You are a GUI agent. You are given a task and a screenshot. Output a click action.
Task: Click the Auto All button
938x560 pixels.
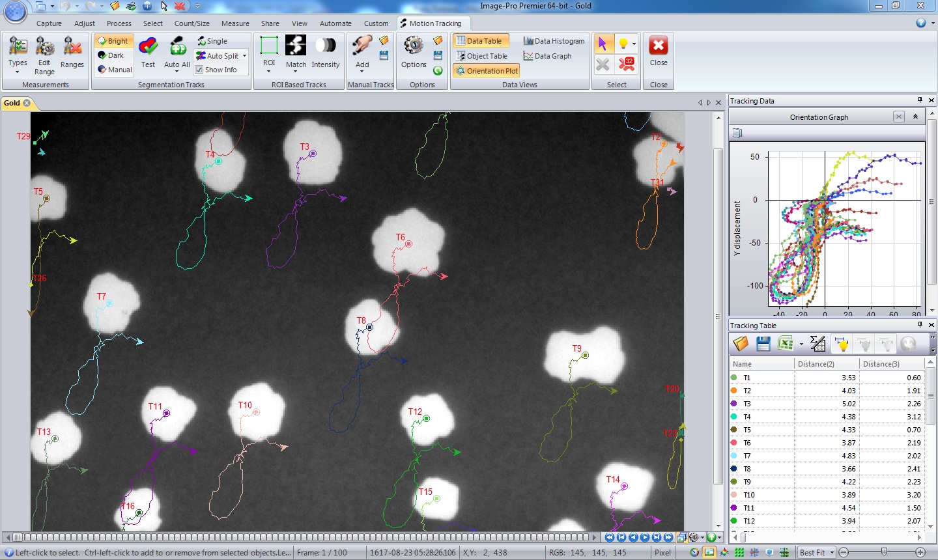[x=177, y=52]
